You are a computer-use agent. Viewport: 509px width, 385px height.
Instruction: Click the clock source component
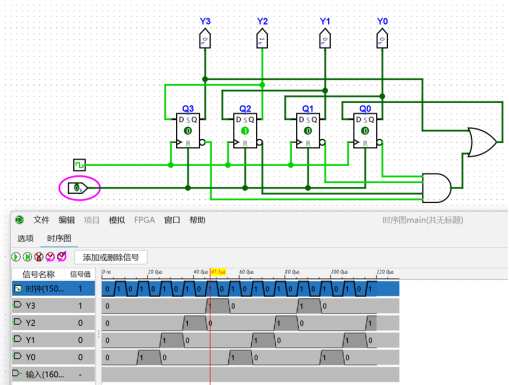point(79,165)
